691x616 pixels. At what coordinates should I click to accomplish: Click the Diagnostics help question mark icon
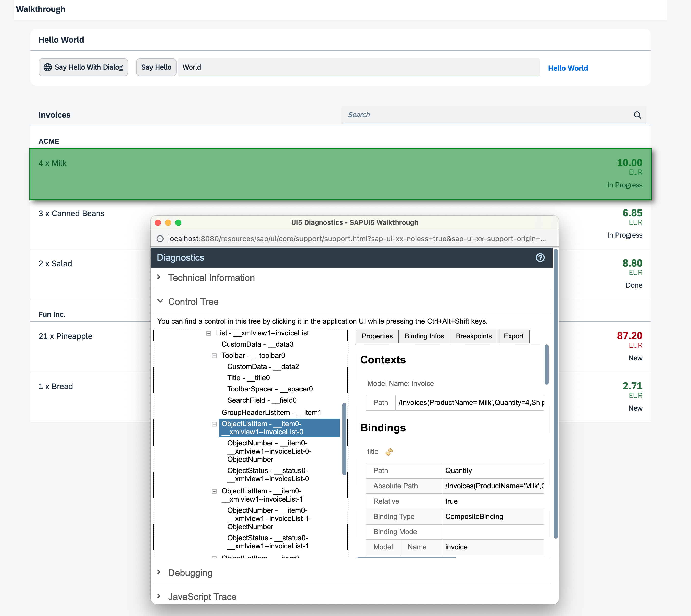(540, 258)
